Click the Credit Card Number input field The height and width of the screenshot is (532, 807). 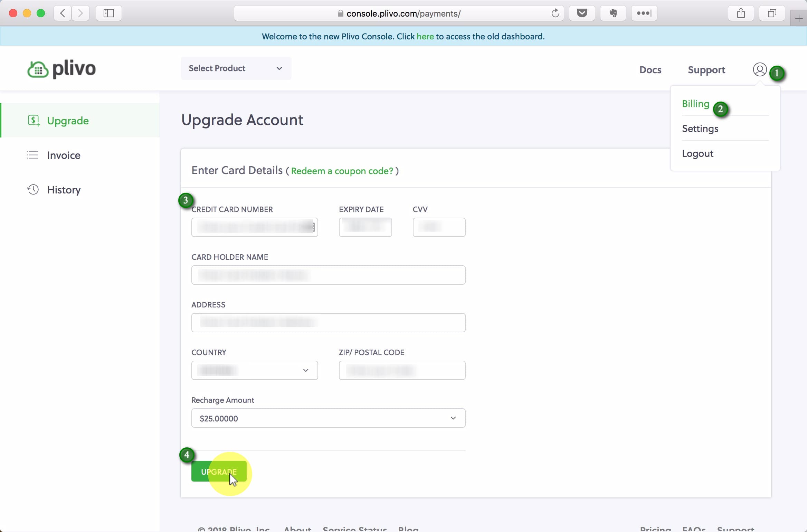click(x=255, y=227)
